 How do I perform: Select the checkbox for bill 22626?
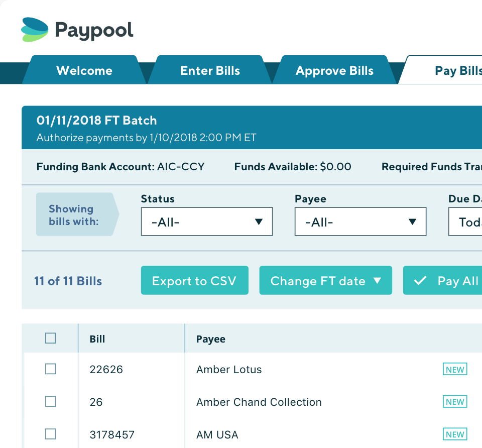(x=50, y=369)
